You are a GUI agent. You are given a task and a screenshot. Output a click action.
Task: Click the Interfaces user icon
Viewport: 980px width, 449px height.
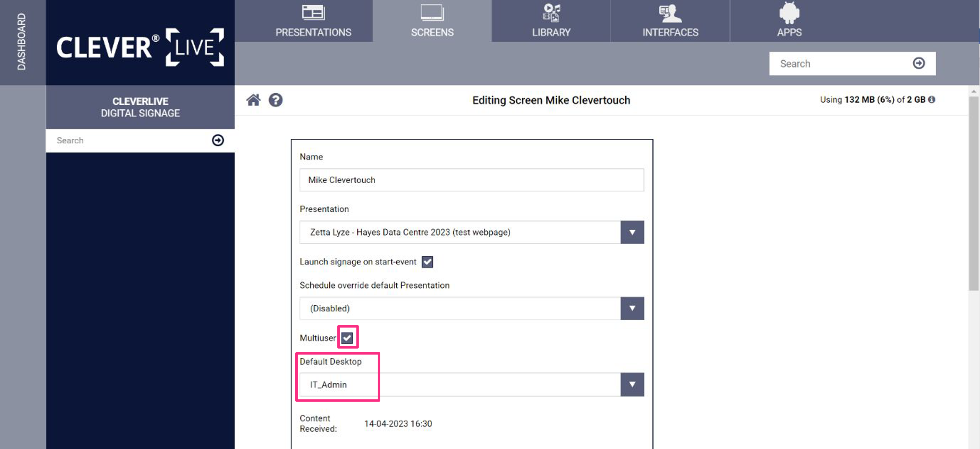pos(670,13)
